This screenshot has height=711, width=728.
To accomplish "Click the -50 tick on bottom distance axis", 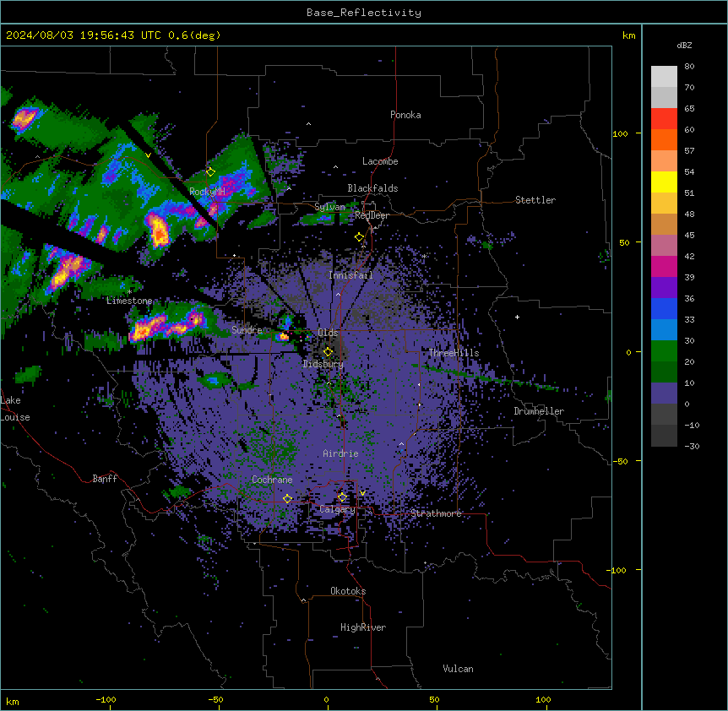I will [x=215, y=699].
